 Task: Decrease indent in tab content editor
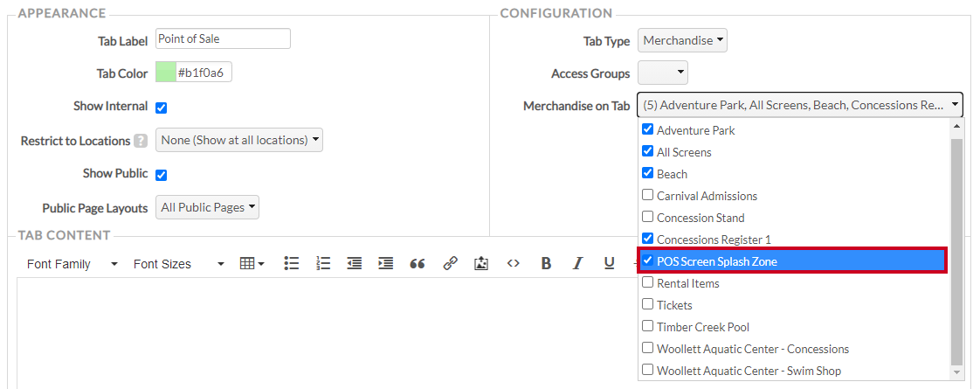coord(355,264)
